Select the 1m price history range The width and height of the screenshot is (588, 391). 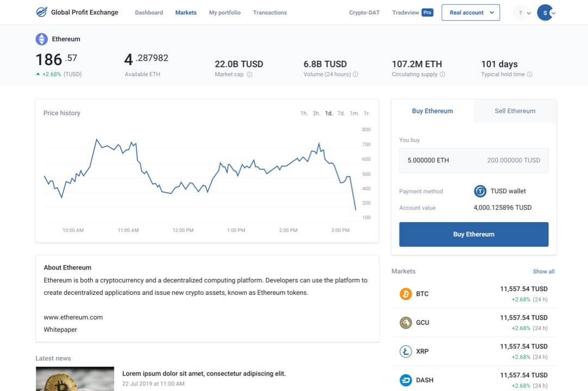point(354,113)
